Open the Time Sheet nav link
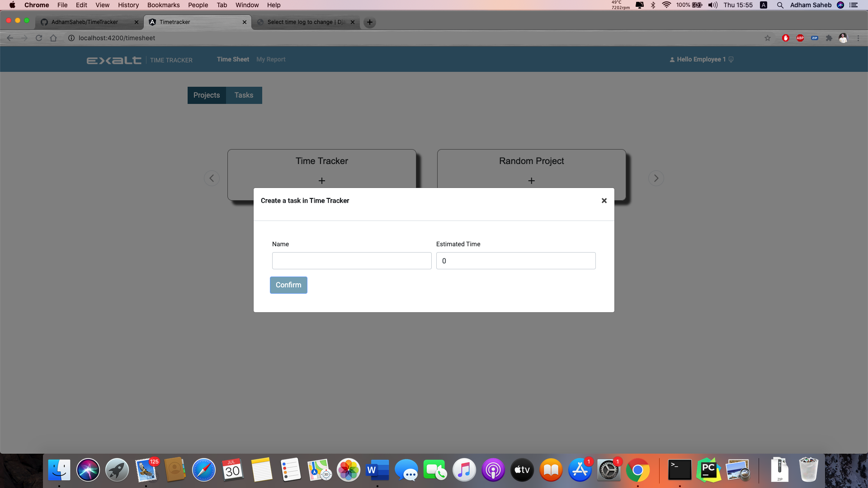Screen dimensions: 868x488 point(233,60)
